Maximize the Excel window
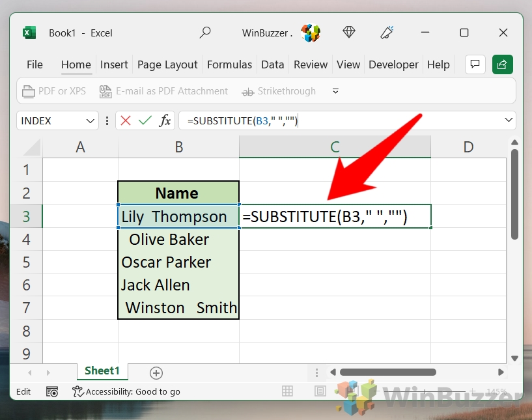 pyautogui.click(x=464, y=33)
